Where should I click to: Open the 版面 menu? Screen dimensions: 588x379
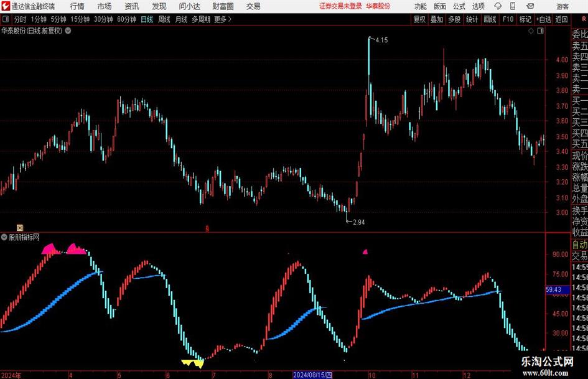[x=439, y=6]
